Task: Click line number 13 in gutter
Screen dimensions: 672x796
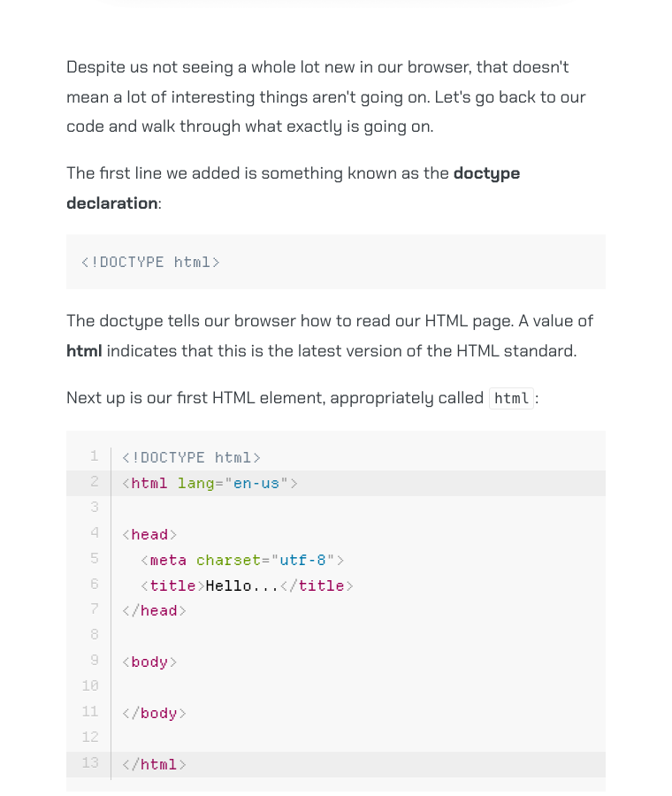Action: pos(90,762)
